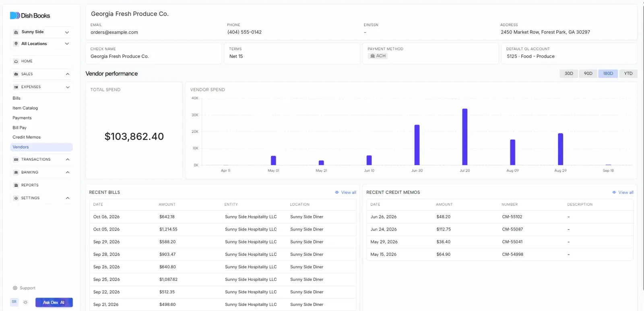Open the SR user avatar
644x311 pixels.
tap(14, 302)
